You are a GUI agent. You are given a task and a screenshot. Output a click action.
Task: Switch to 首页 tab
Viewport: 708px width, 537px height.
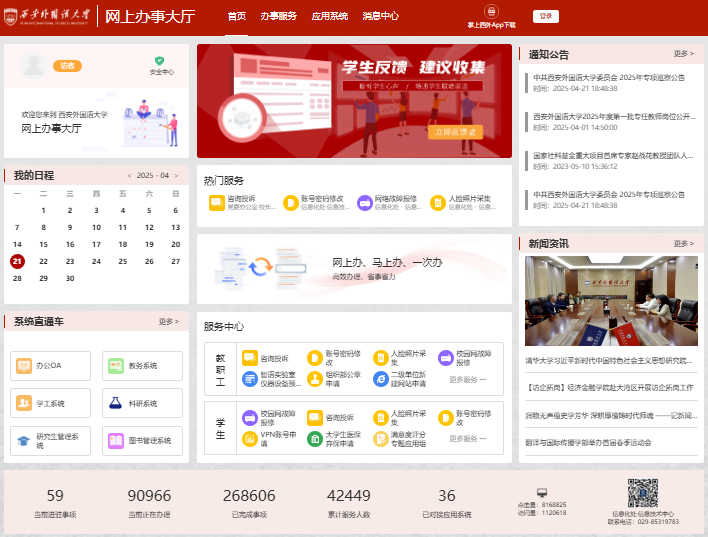(237, 16)
